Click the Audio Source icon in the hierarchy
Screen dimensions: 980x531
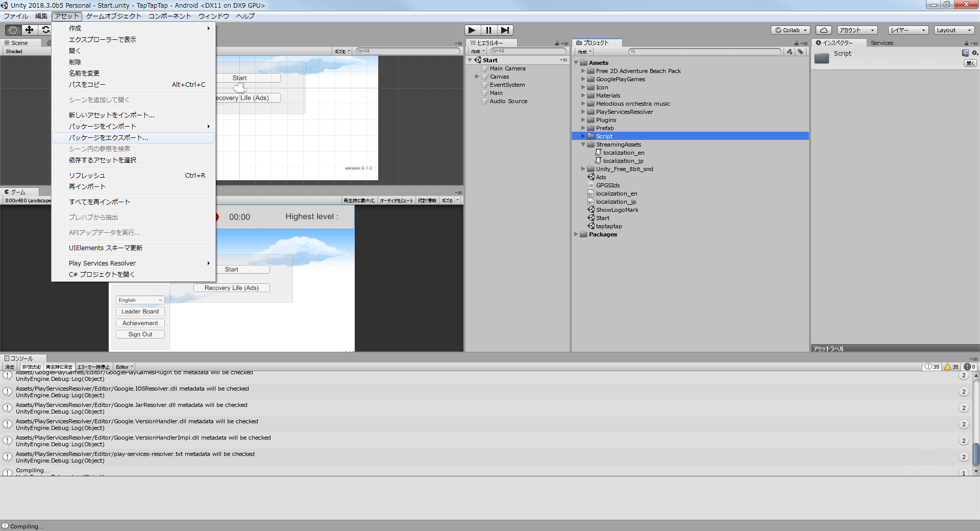[485, 101]
